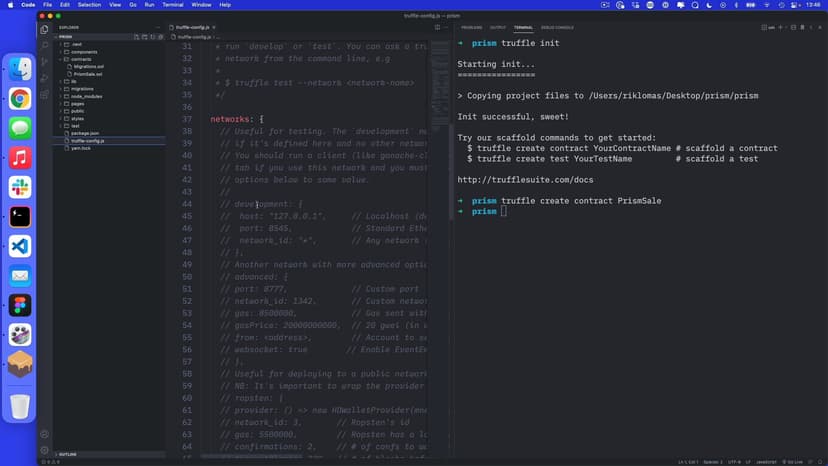
Task: Open the Selection menu in menu bar
Action: point(89,5)
